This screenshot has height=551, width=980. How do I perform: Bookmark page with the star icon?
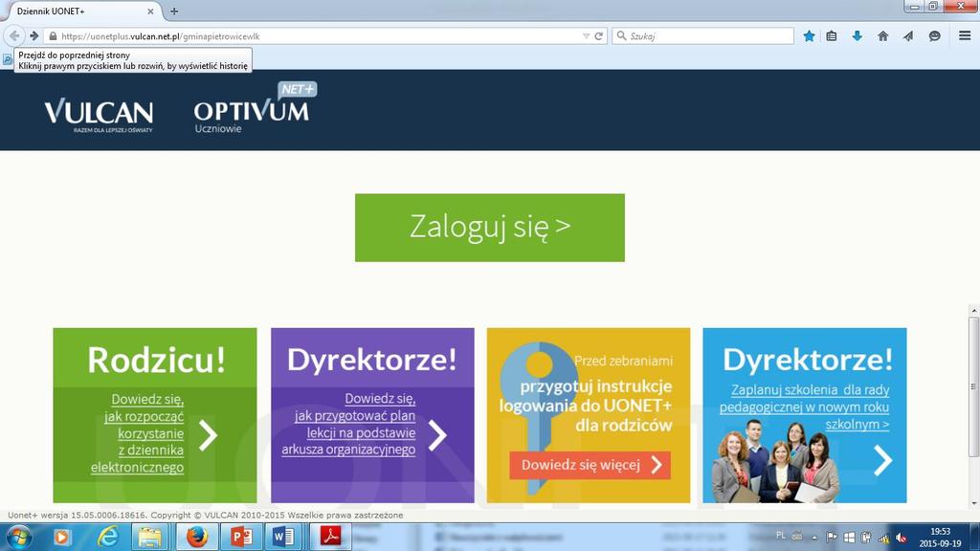[x=809, y=36]
